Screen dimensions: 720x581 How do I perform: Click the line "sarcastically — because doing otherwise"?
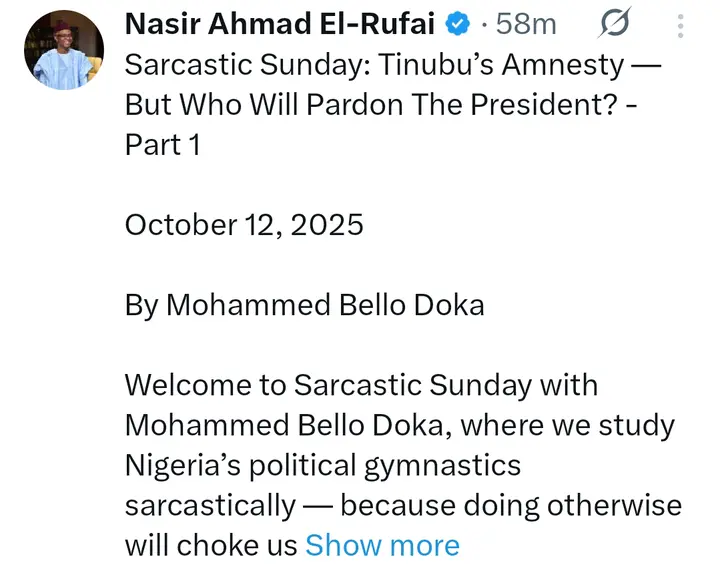tap(403, 505)
